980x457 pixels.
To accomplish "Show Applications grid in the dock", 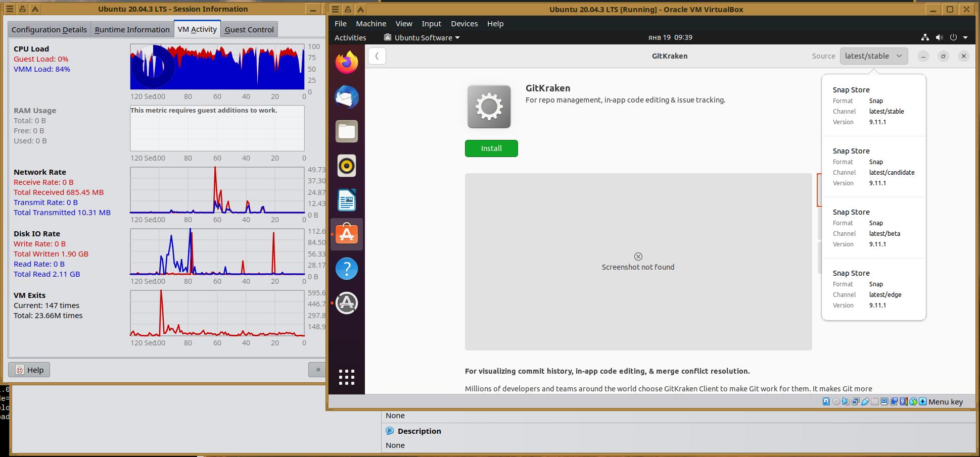I will click(x=347, y=377).
